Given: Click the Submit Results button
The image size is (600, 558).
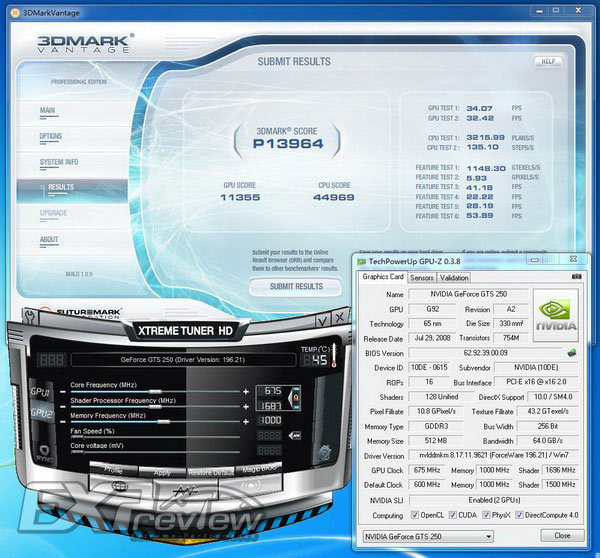Looking at the screenshot, I should click(296, 287).
